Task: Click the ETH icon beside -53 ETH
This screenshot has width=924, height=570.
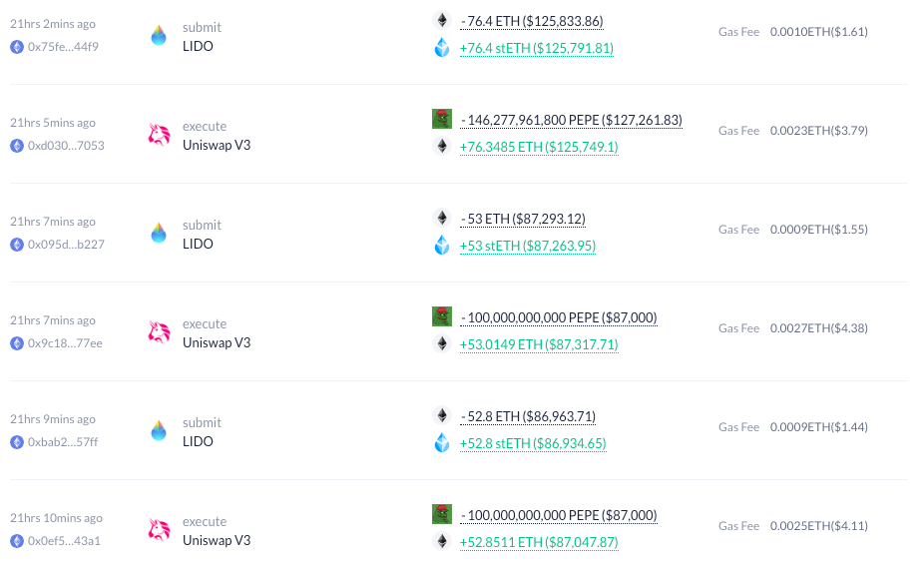Action: coord(441,218)
